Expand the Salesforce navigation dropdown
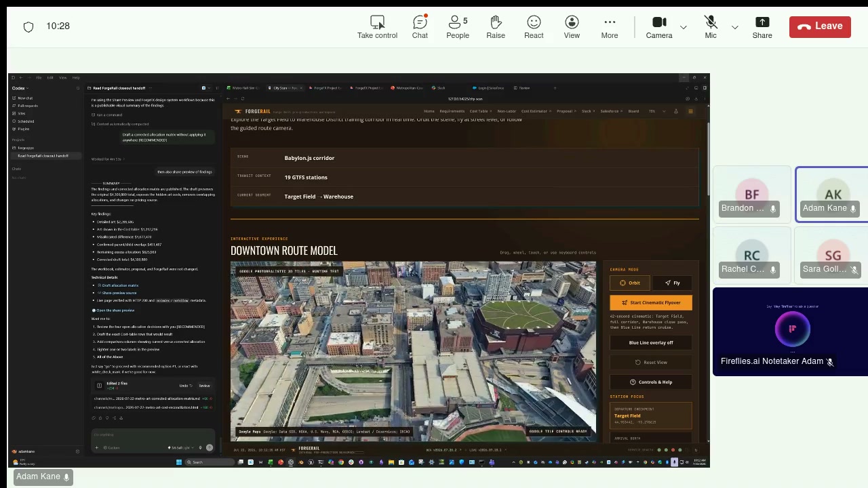 pos(610,111)
